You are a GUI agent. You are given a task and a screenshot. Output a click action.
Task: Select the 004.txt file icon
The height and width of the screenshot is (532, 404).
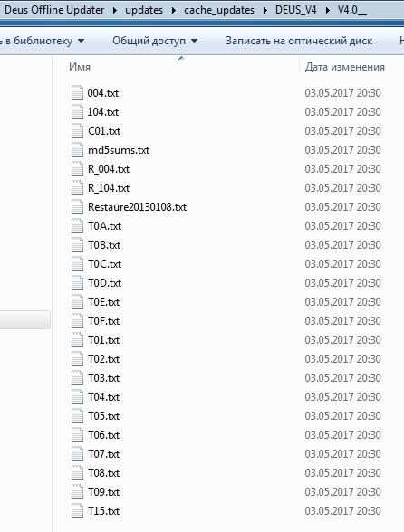pos(77,92)
